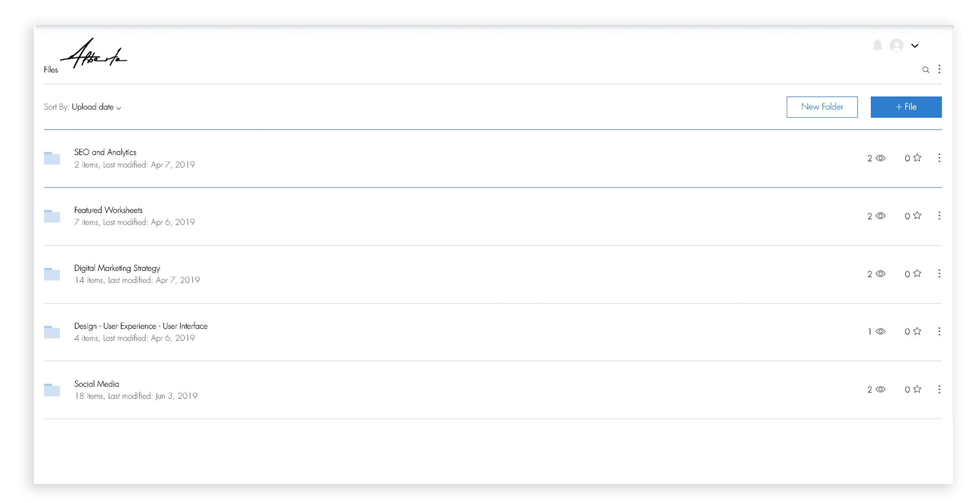Open the Files header three-dot menu
Screen dimensions: 980x503
tap(939, 69)
